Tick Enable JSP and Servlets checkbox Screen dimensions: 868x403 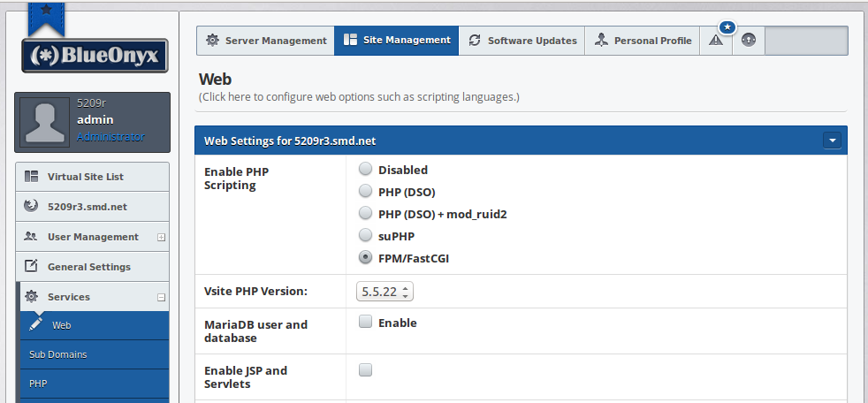365,369
